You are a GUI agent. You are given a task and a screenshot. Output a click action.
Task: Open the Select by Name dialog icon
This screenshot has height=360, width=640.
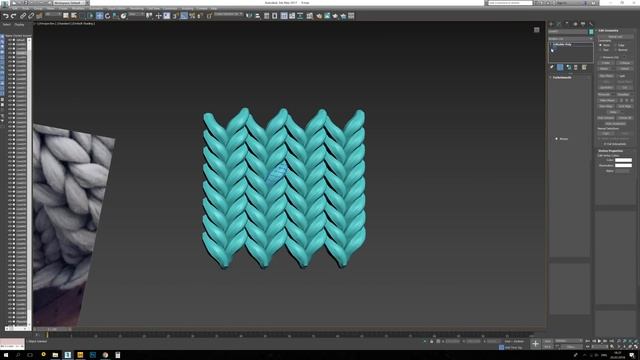74,16
